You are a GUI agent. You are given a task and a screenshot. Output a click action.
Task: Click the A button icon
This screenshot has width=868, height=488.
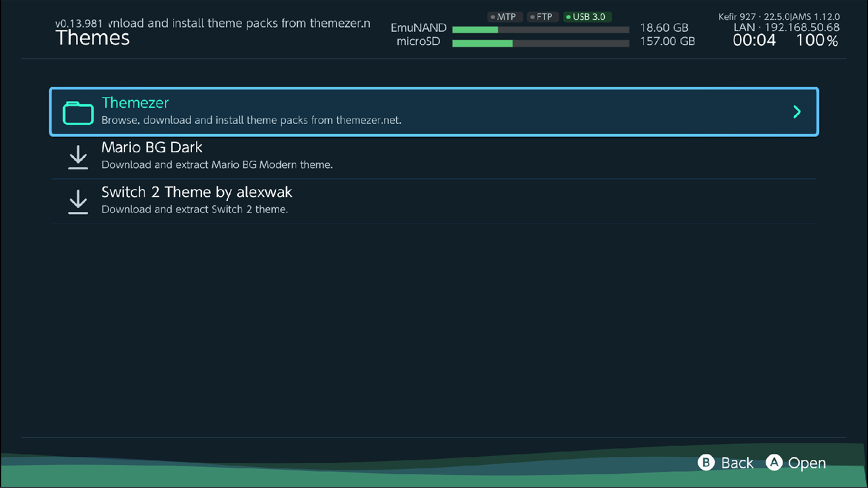774,462
